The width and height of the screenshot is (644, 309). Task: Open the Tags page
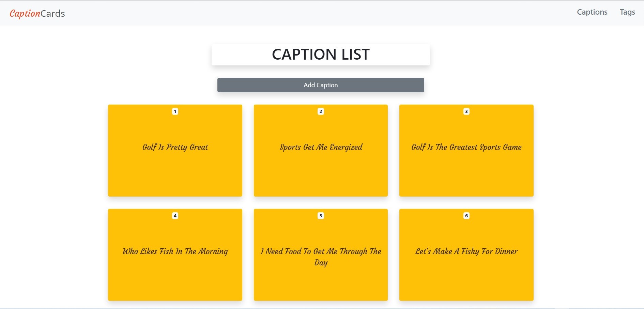627,12
